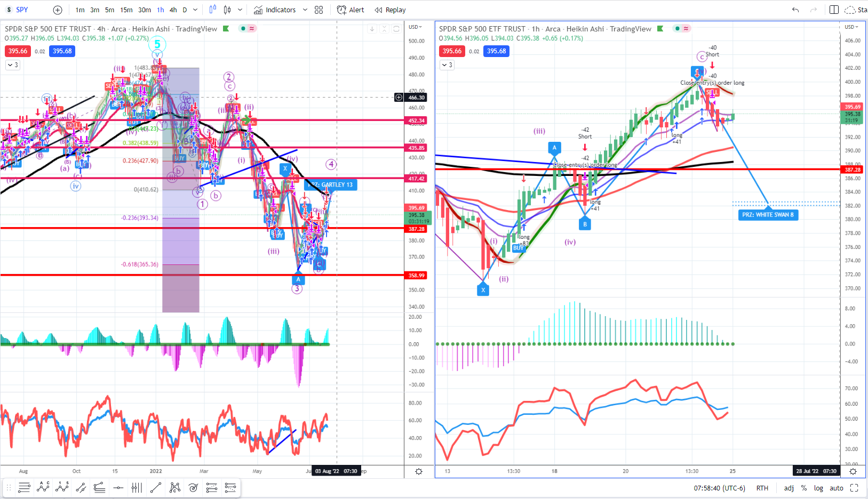Viewport: 868px width, 499px height.
Task: Select the 1h timeframe
Action: click(x=161, y=10)
